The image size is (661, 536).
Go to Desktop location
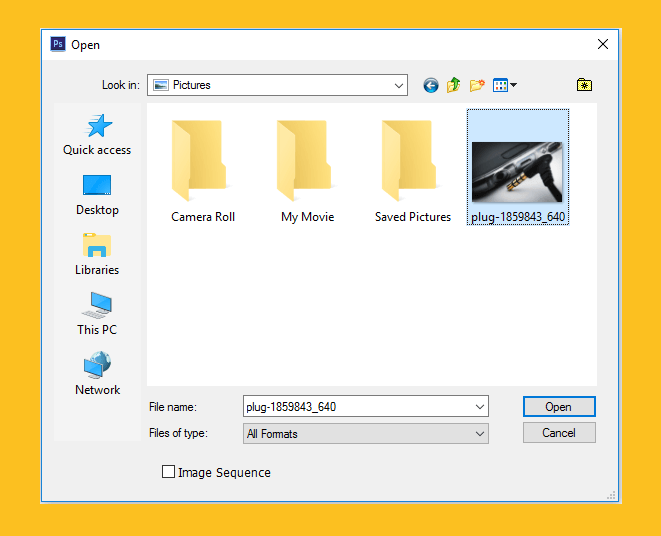pyautogui.click(x=97, y=195)
